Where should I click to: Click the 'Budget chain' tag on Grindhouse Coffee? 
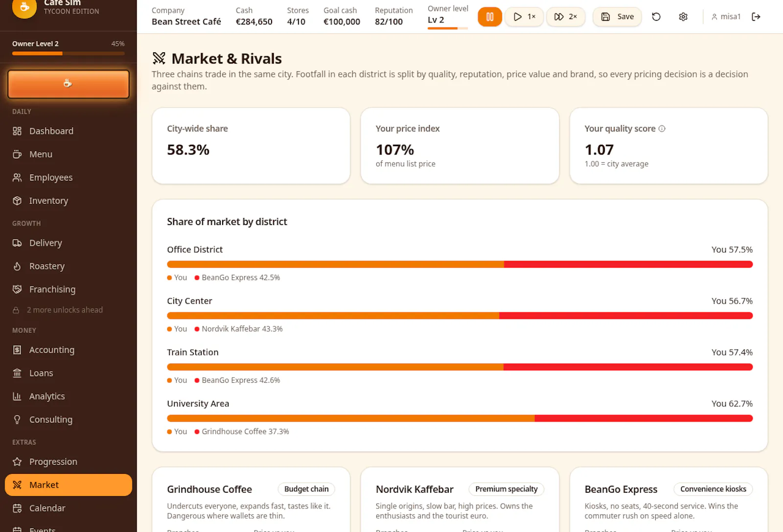tap(306, 489)
